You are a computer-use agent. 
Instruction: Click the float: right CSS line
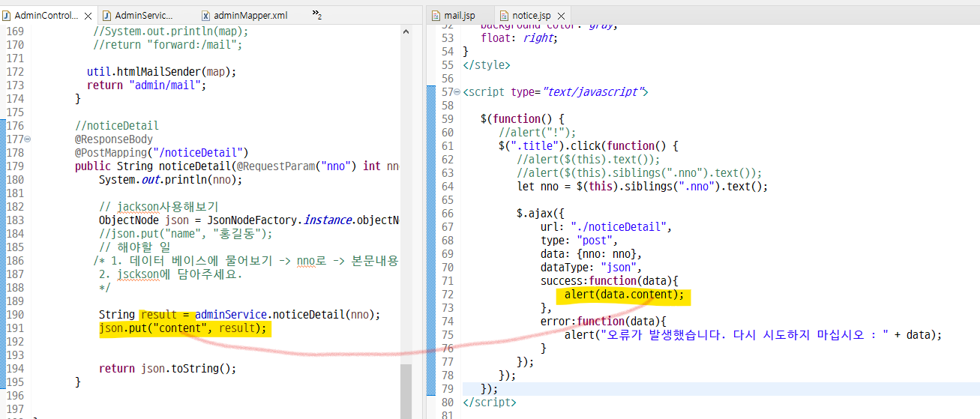point(520,38)
